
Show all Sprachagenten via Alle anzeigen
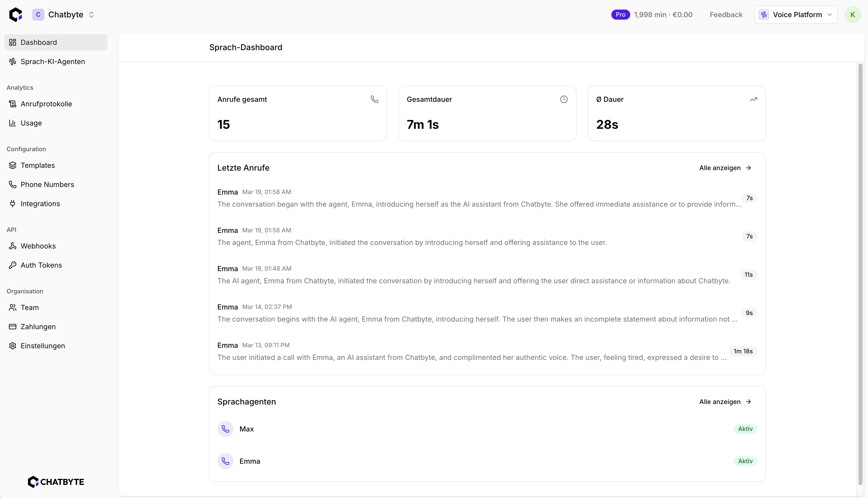pyautogui.click(x=725, y=402)
